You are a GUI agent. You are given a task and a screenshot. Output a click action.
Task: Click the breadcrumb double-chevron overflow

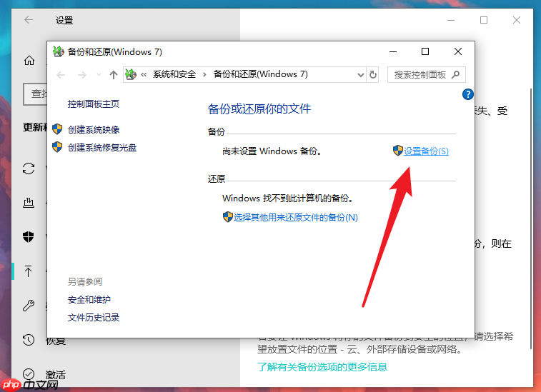coord(144,74)
